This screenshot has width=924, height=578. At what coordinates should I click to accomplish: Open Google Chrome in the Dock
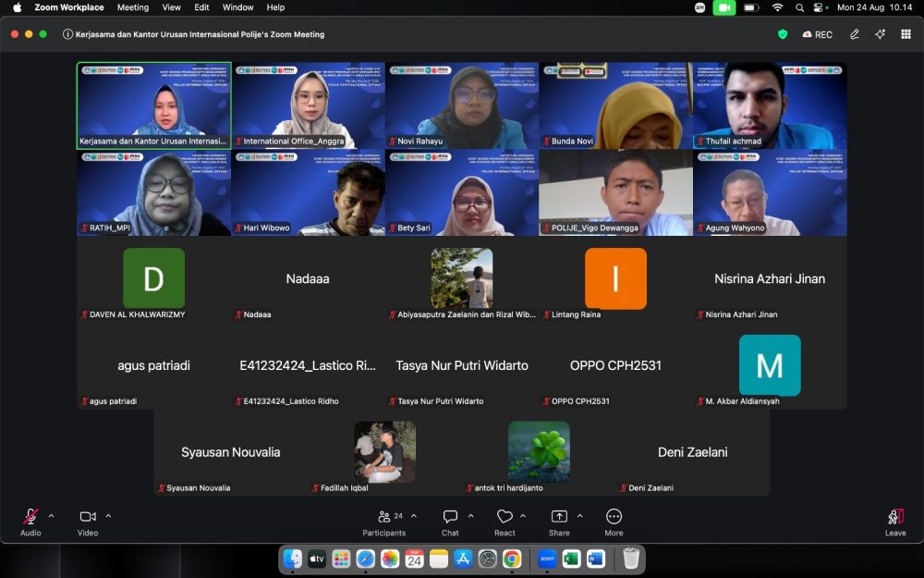[x=512, y=558]
